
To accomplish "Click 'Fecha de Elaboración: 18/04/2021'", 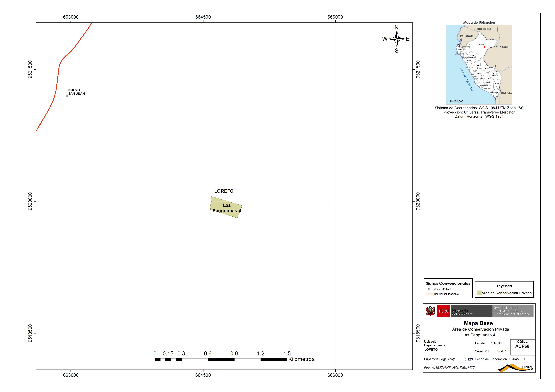I will pyautogui.click(x=500, y=359).
